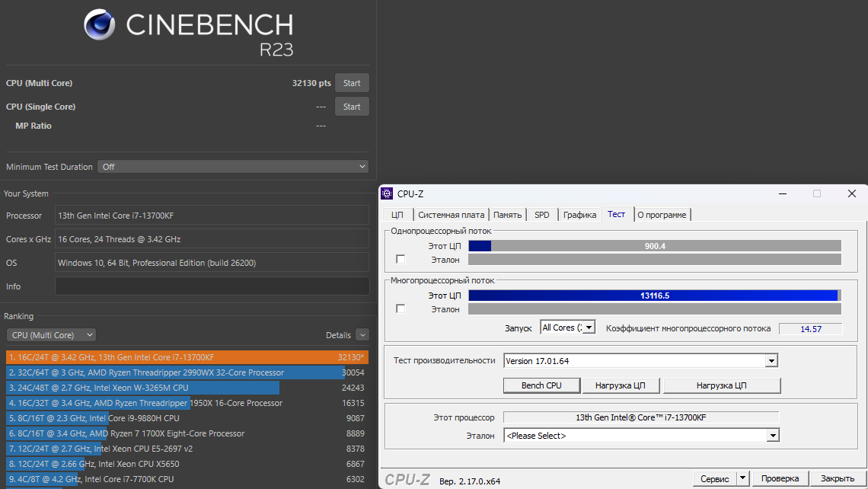Select the Тест tab

point(616,214)
